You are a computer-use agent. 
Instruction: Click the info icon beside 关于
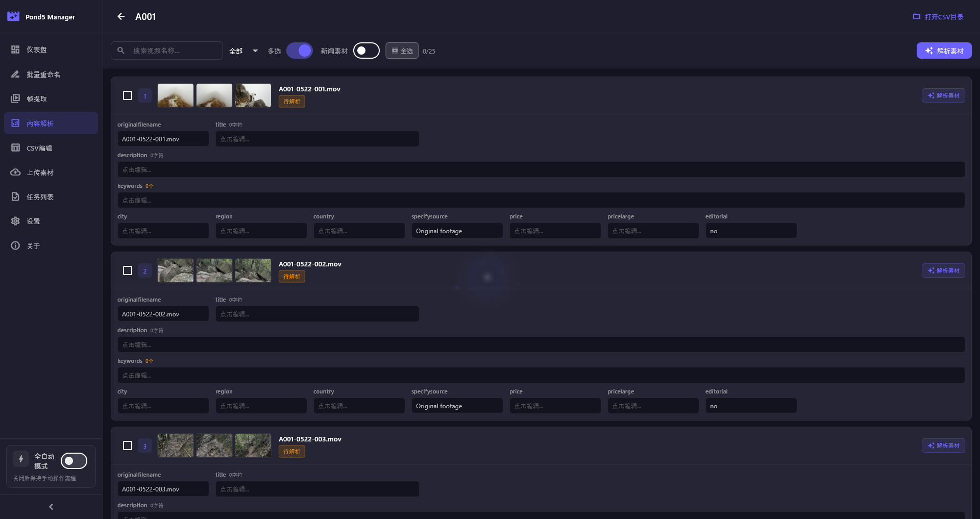pyautogui.click(x=15, y=245)
